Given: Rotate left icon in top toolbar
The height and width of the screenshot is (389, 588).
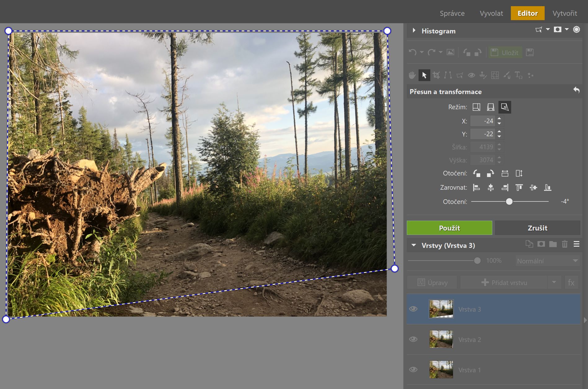Looking at the screenshot, I should pos(467,52).
